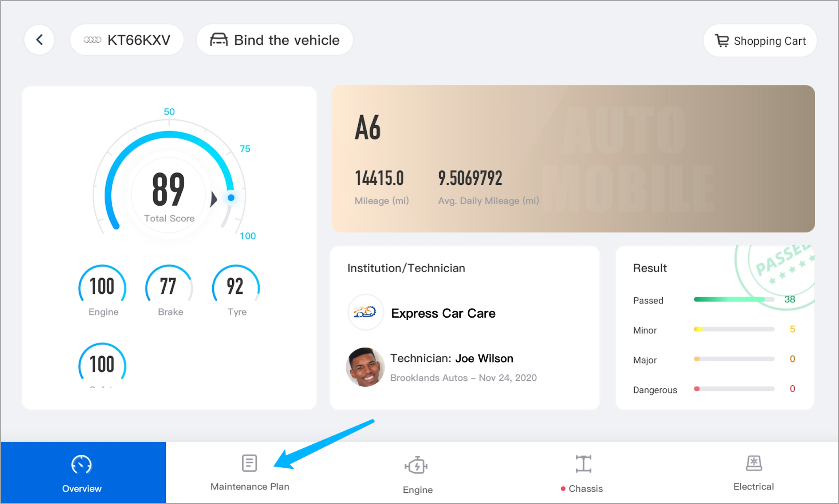Click the Engine 100 score gauge

[102, 286]
